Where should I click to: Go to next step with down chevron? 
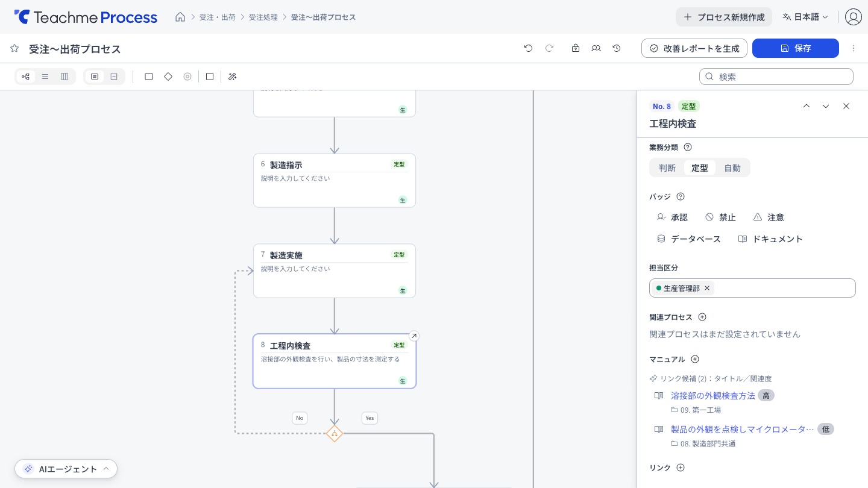tap(826, 106)
